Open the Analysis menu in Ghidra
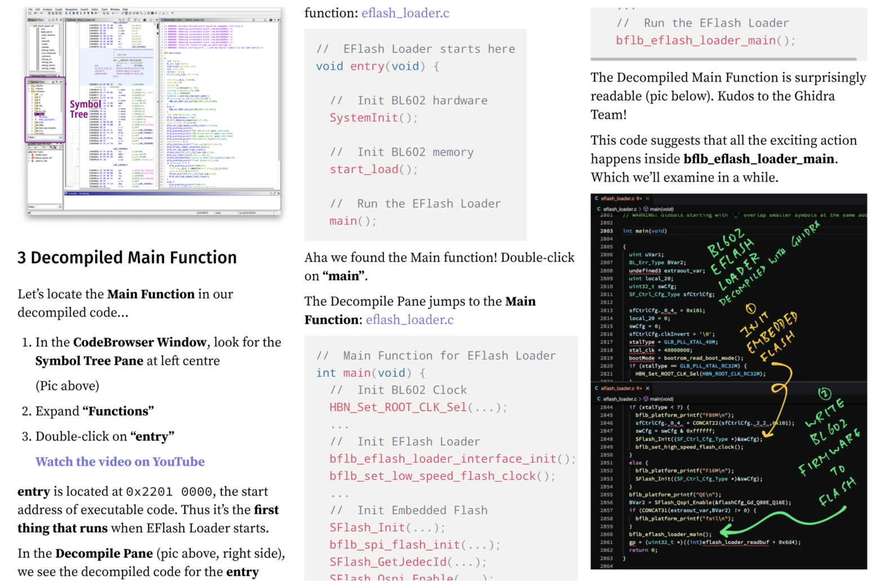This screenshot has width=883, height=588. tap(47, 10)
